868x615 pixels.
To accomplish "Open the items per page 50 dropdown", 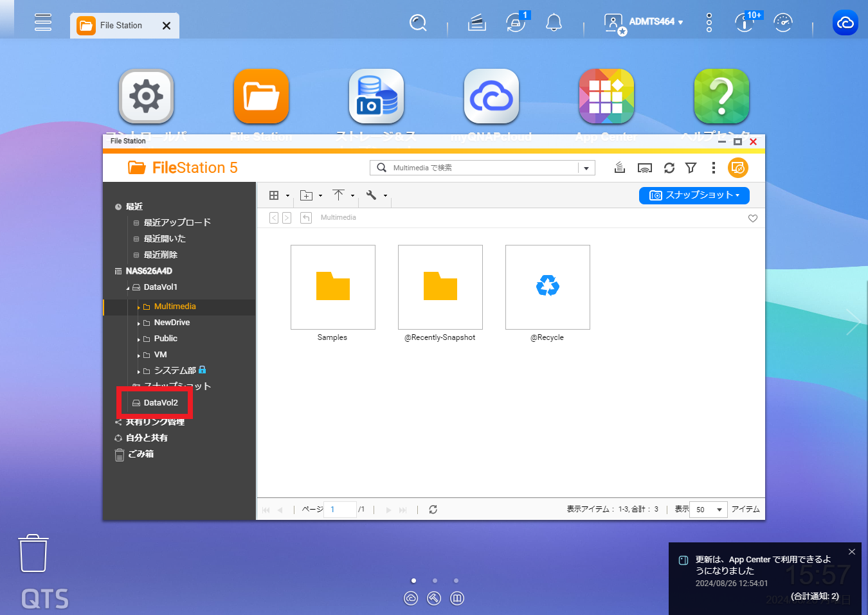I will [x=709, y=510].
